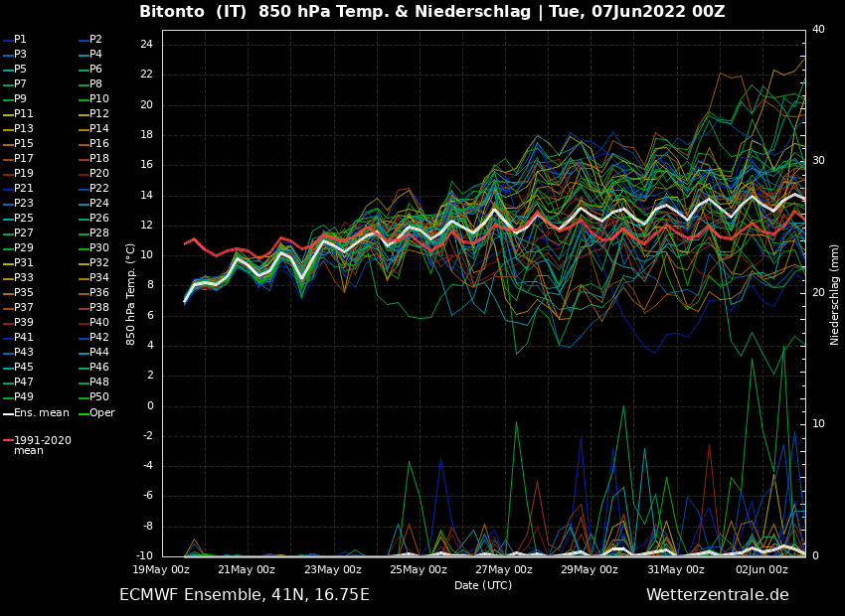This screenshot has height=616, width=845.
Task: Click temperature axis tick 8
Action: coord(150,286)
